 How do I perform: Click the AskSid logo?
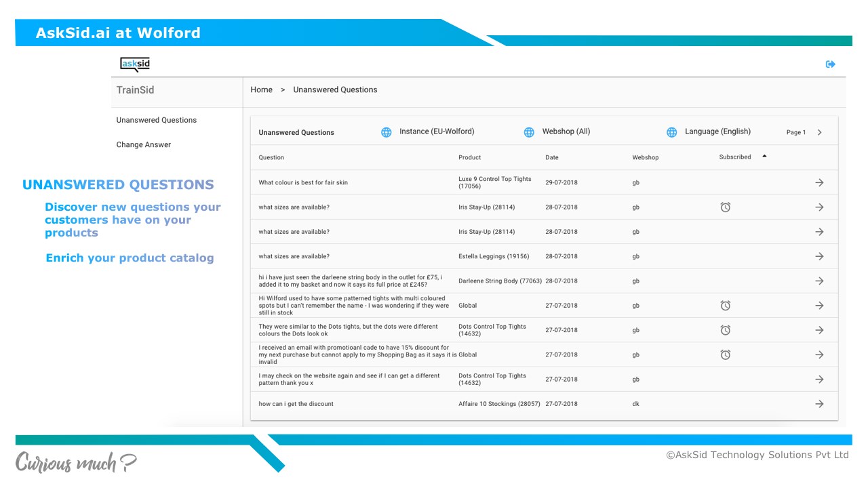click(135, 64)
